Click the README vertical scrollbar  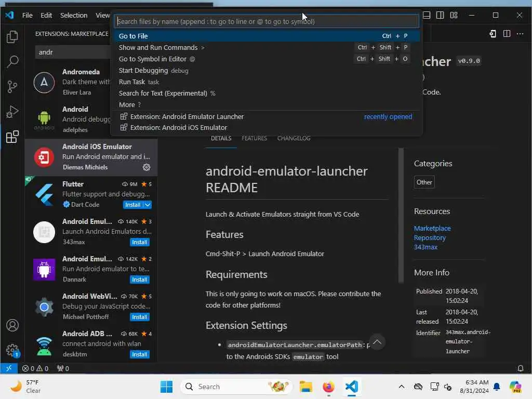401,215
